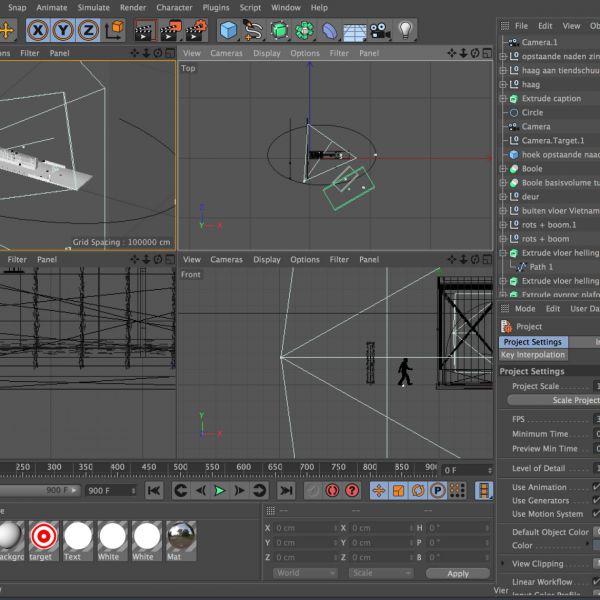Viewport: 600px width, 600px height.
Task: Click the record active objects button
Action: coord(312,491)
